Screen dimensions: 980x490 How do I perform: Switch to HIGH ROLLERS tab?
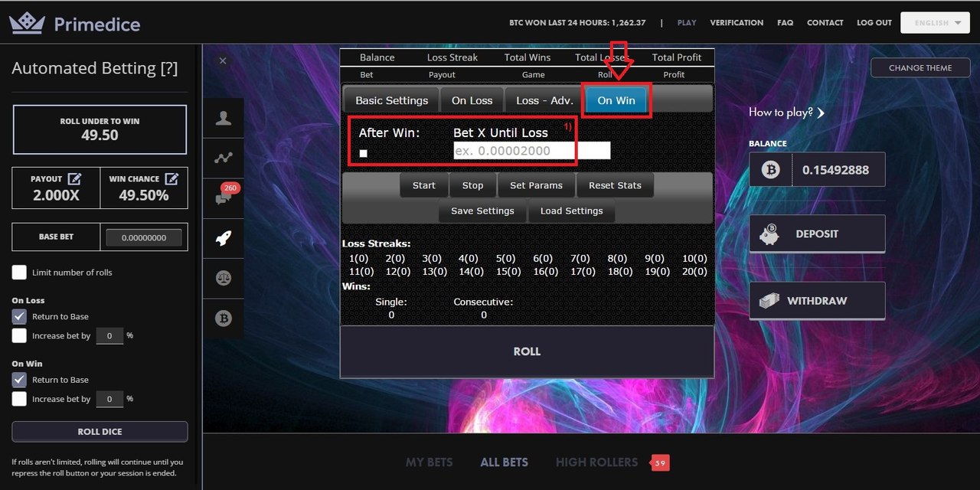pos(596,462)
